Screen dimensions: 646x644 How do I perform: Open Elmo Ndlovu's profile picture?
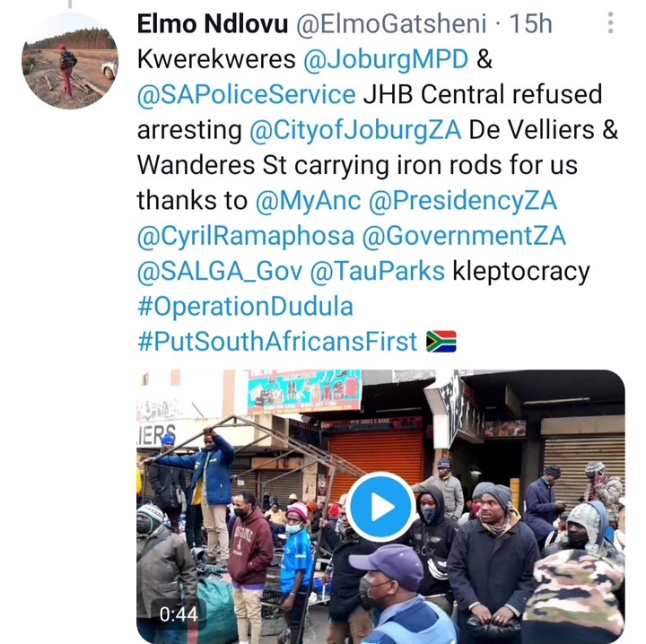click(70, 61)
